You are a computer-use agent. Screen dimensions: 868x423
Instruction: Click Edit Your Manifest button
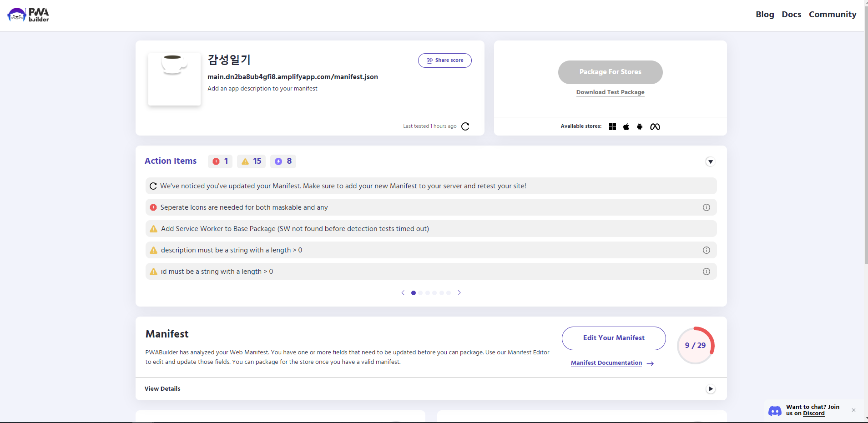point(613,338)
